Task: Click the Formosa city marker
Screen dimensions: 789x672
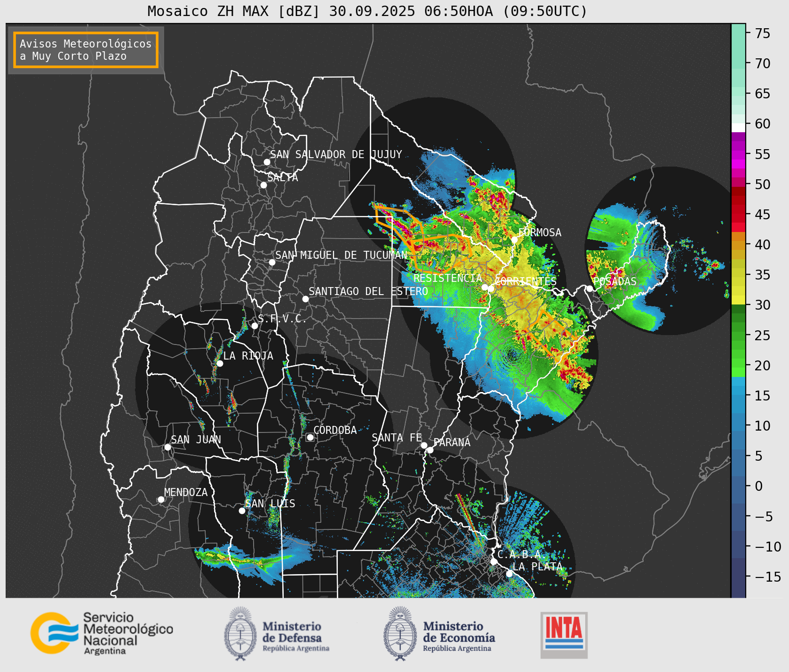Action: tap(514, 240)
